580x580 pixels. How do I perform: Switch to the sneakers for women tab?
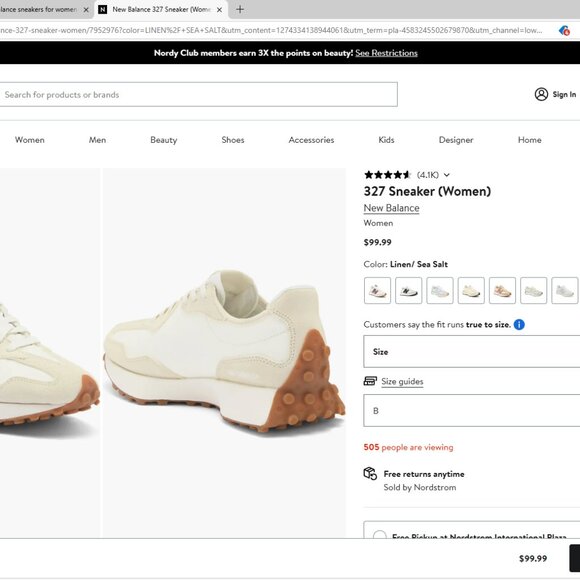(x=39, y=10)
